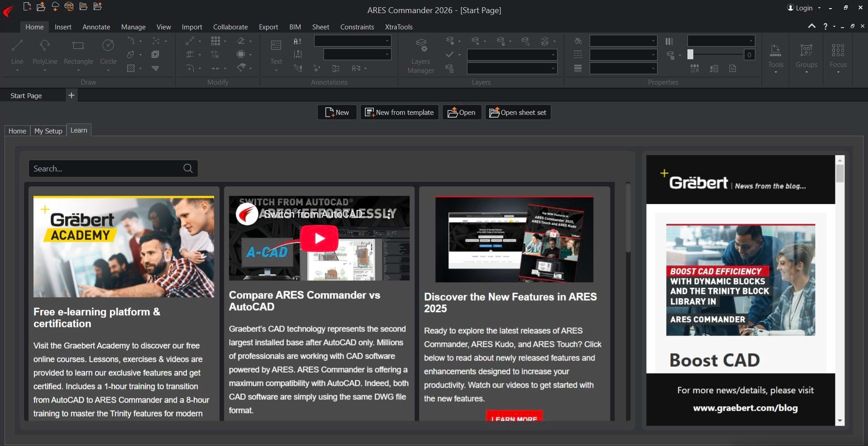This screenshot has height=446, width=868.
Task: Open the Layers Manager
Action: (421, 56)
